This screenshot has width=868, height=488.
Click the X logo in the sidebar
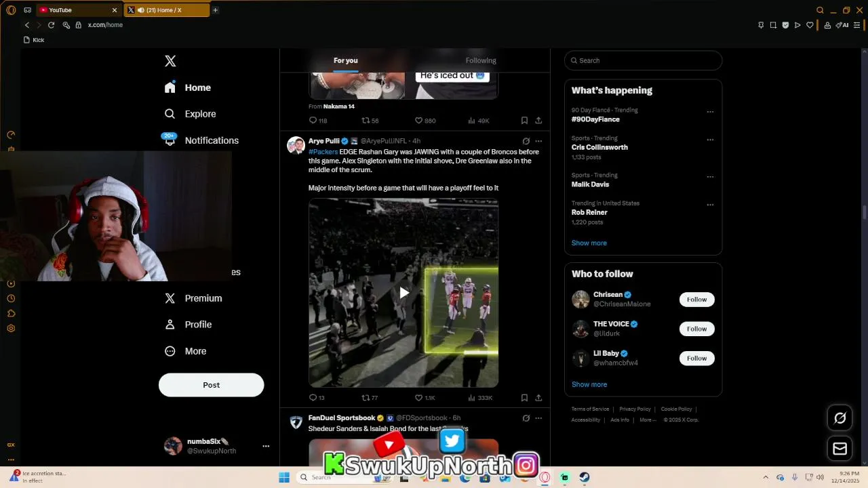[170, 61]
